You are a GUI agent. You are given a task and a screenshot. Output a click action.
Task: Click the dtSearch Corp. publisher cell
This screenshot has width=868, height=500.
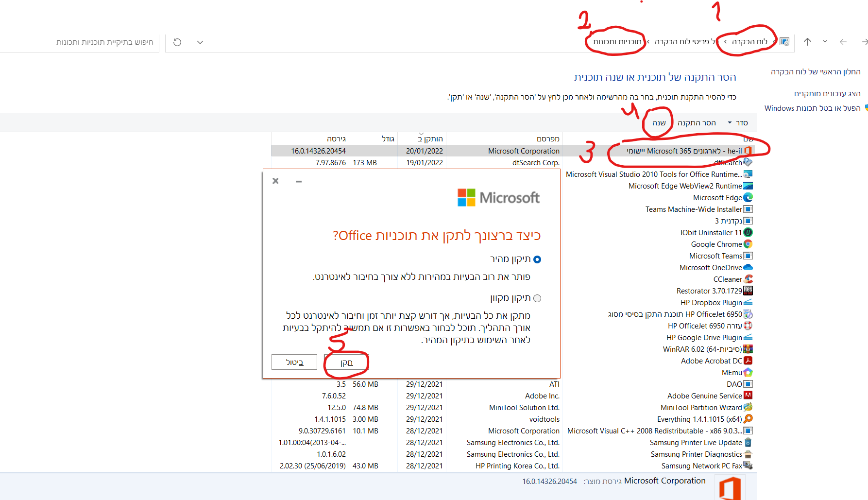tap(536, 163)
